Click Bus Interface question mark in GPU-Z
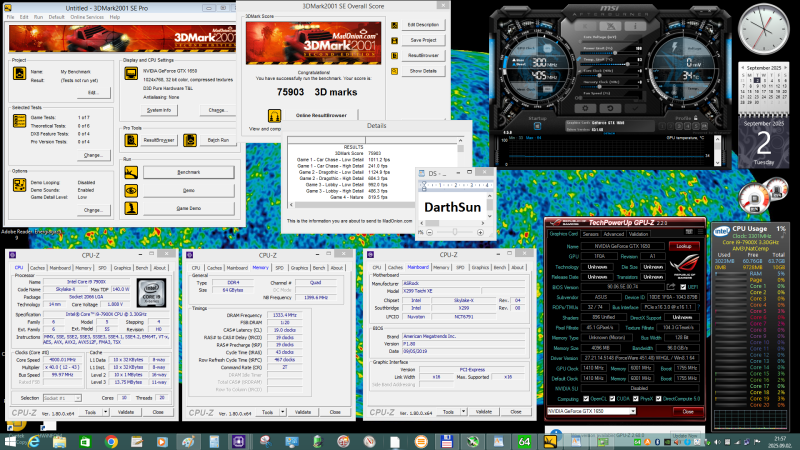The width and height of the screenshot is (800, 450). click(698, 307)
